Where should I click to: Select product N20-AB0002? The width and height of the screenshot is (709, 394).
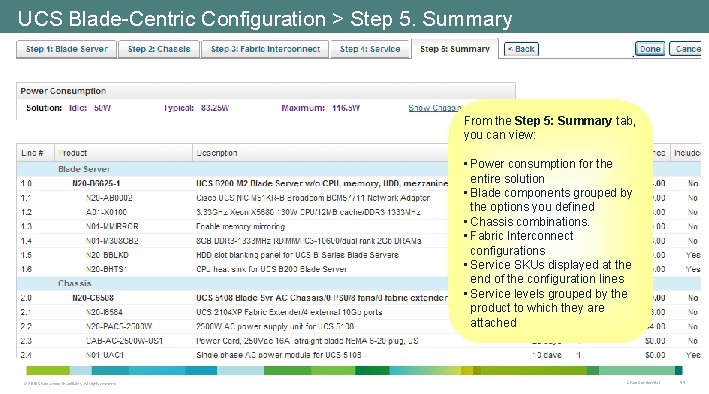(109, 198)
